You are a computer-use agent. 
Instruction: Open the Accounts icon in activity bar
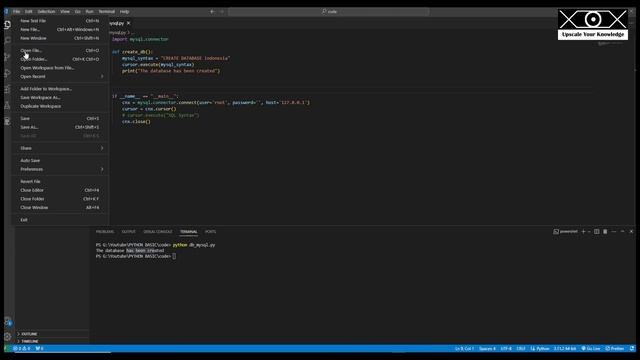click(7, 322)
